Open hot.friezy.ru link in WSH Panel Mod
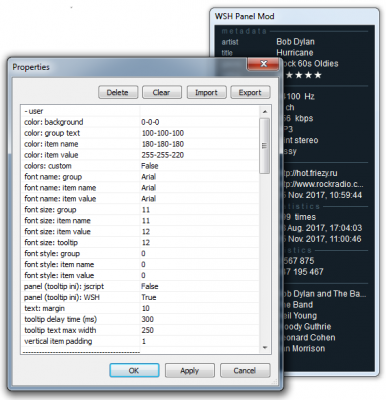This screenshot has width=386, height=400. 310,173
